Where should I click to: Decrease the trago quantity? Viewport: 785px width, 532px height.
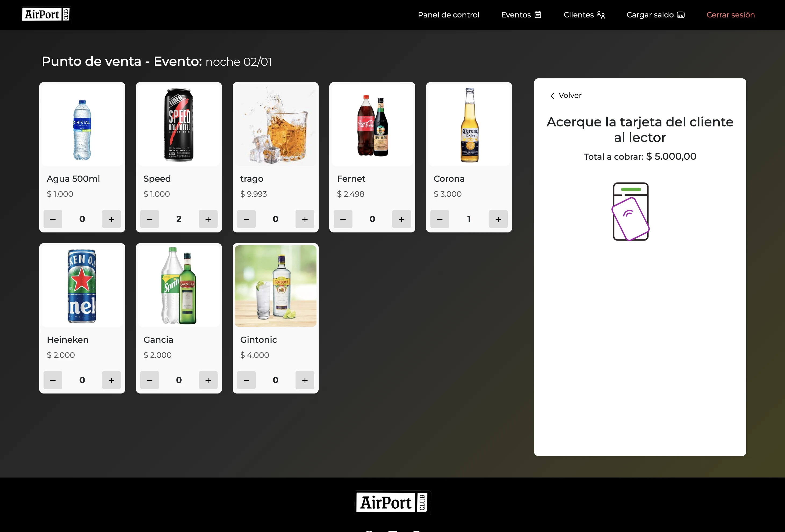coord(246,219)
